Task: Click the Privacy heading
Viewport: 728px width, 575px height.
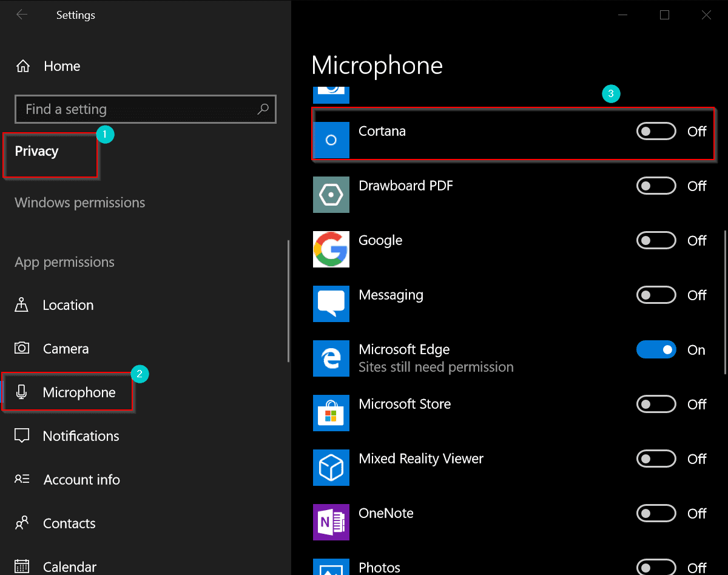Action: coord(36,152)
